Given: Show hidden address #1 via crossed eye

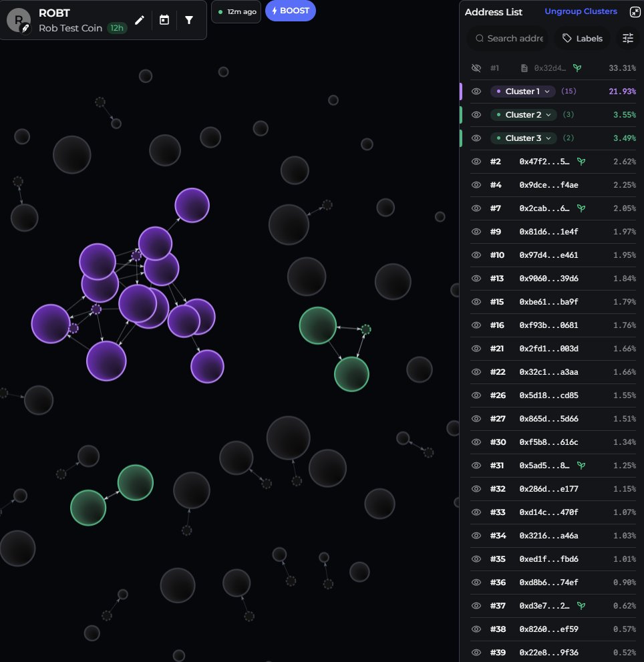Looking at the screenshot, I should (x=476, y=68).
